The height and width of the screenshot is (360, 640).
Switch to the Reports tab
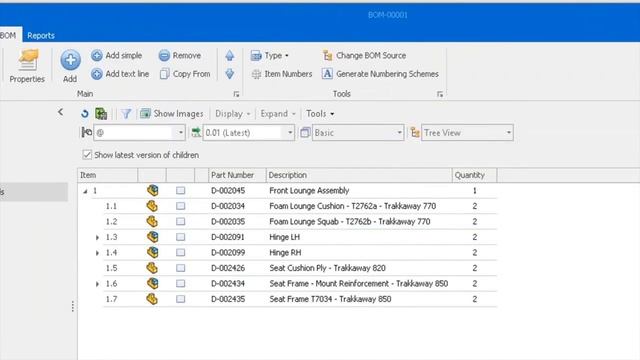point(41,36)
